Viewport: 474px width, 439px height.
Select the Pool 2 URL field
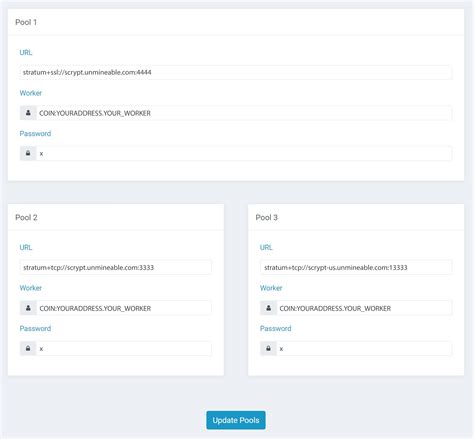pyautogui.click(x=116, y=267)
